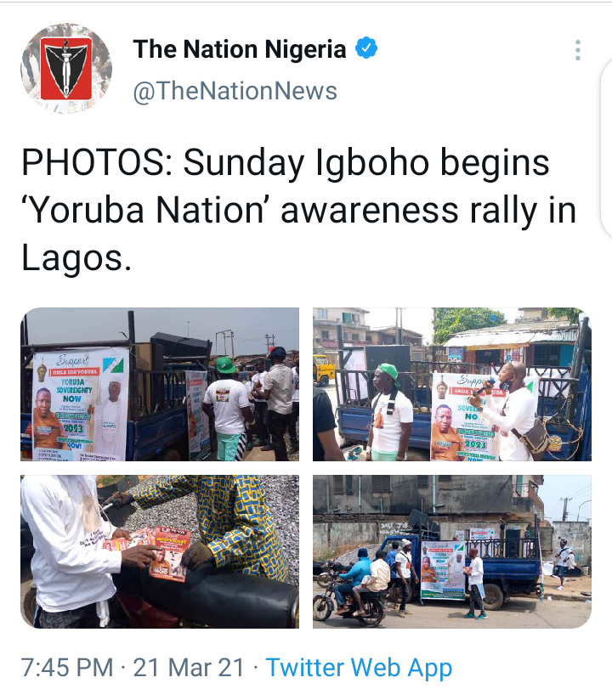The image size is (612, 700).
Task: Open top-right photo of man with microphone
Action: 452,384
